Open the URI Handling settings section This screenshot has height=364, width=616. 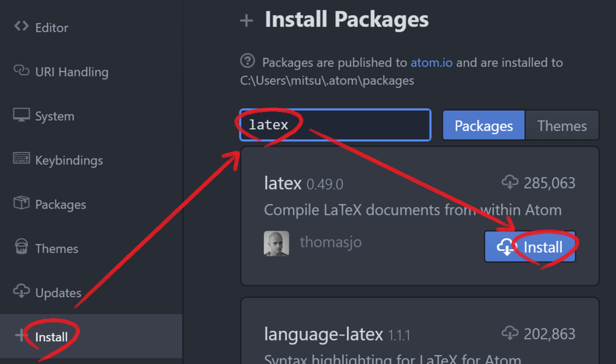pos(72,72)
